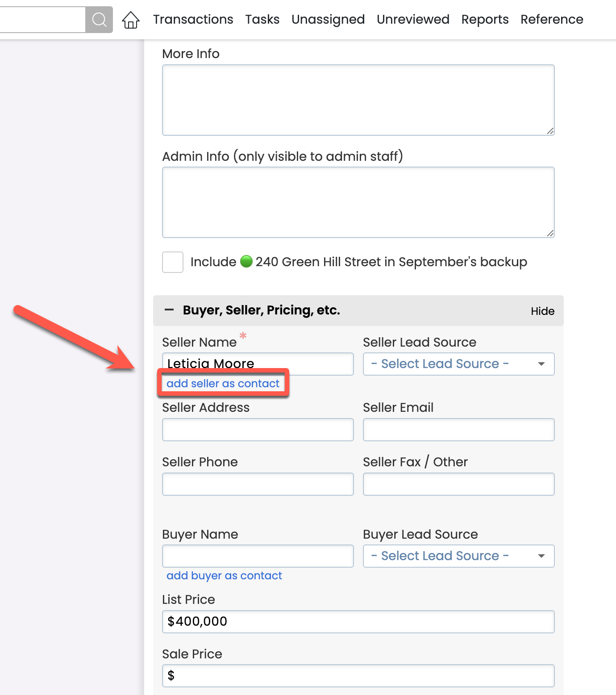
Task: Click the Admin Info text area
Action: coord(358,202)
